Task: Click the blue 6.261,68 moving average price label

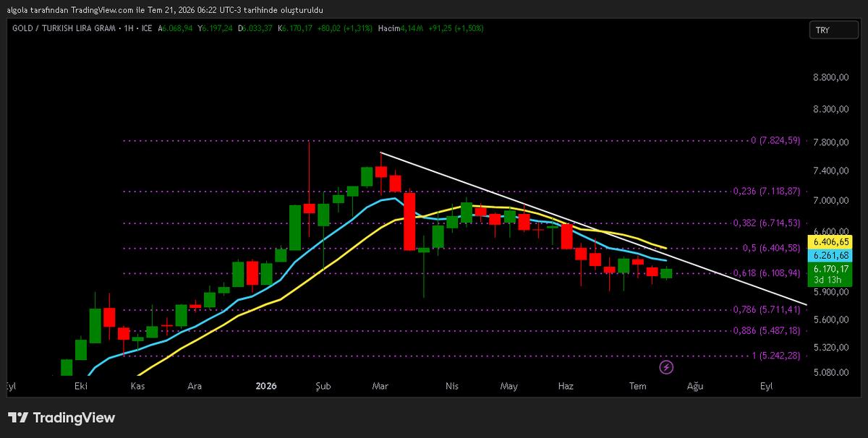Action: click(x=830, y=256)
